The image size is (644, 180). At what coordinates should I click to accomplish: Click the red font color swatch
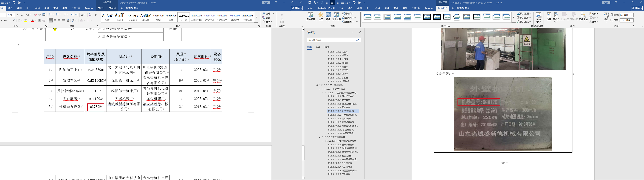click(x=33, y=21)
